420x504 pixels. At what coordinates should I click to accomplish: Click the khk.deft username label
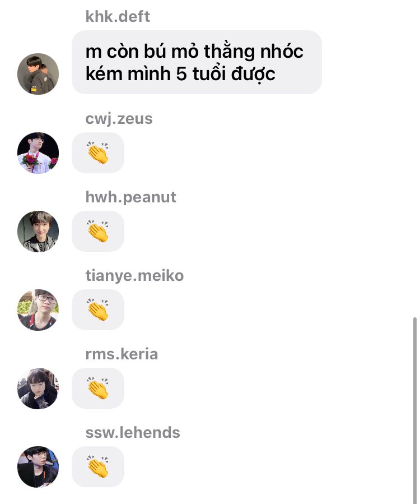[118, 16]
